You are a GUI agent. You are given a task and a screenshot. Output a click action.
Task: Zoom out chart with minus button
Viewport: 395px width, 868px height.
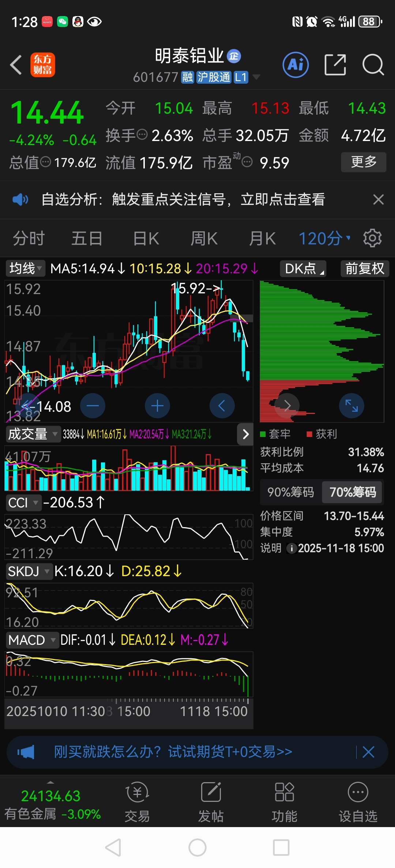click(93, 406)
